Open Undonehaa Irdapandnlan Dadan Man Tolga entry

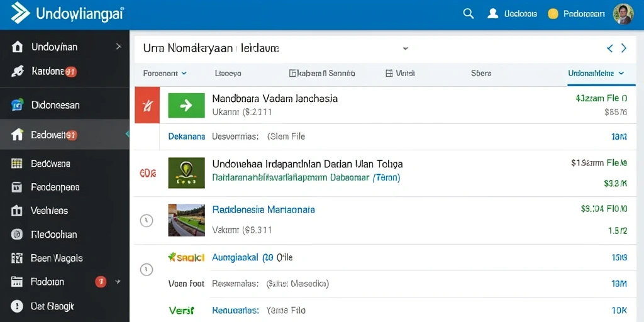pos(307,164)
